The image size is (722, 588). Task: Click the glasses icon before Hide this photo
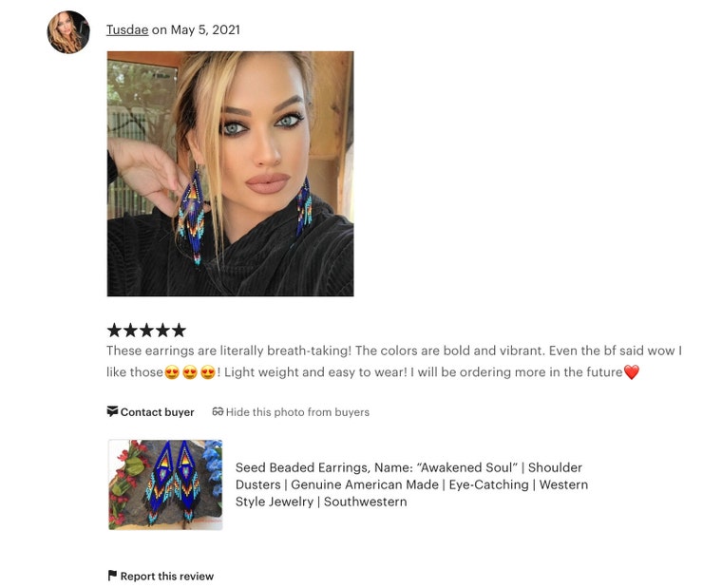[218, 411]
